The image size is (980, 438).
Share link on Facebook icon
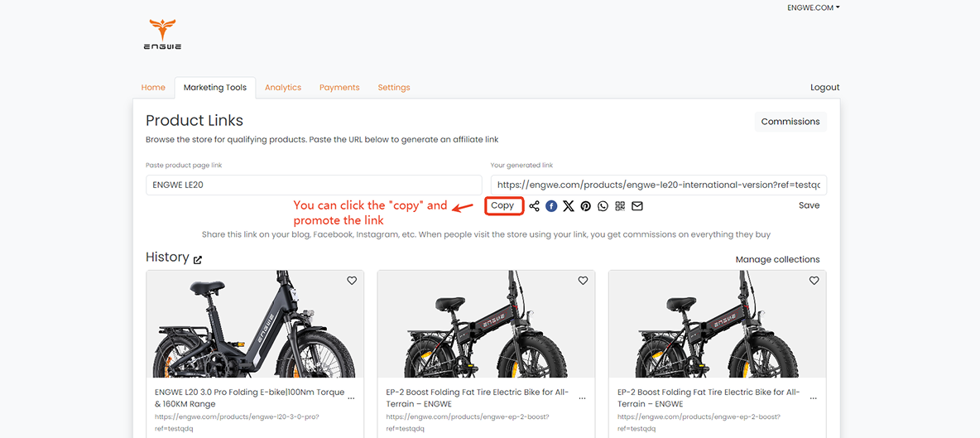[551, 206]
